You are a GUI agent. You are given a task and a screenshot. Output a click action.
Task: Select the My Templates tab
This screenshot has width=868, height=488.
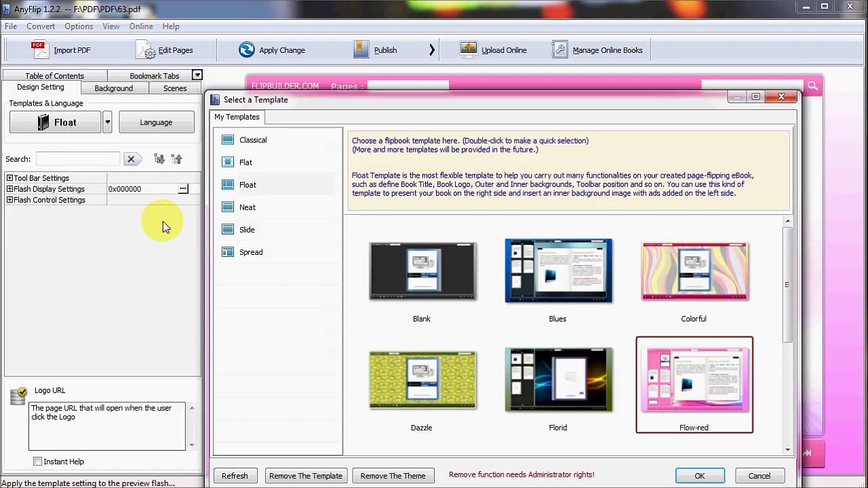click(x=237, y=117)
